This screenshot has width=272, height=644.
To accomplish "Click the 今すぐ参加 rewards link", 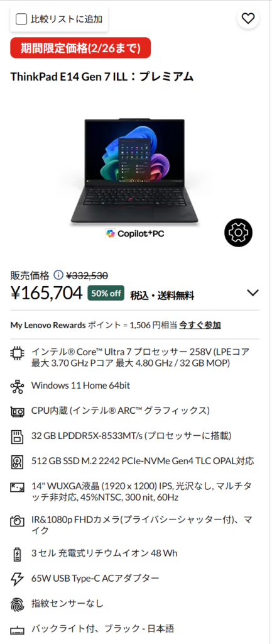I will [200, 325].
